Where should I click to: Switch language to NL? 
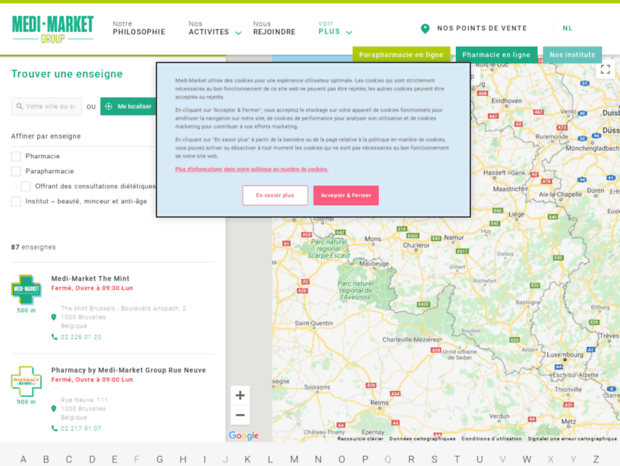pyautogui.click(x=567, y=28)
